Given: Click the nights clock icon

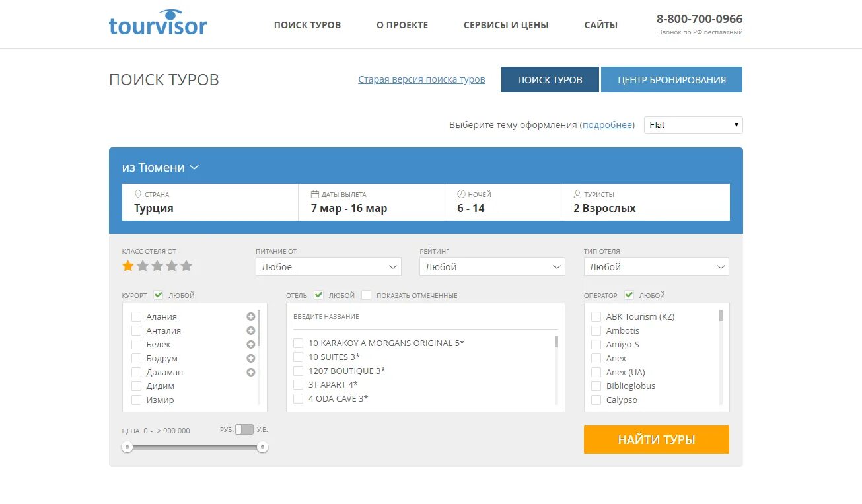Looking at the screenshot, I should click(x=461, y=194).
